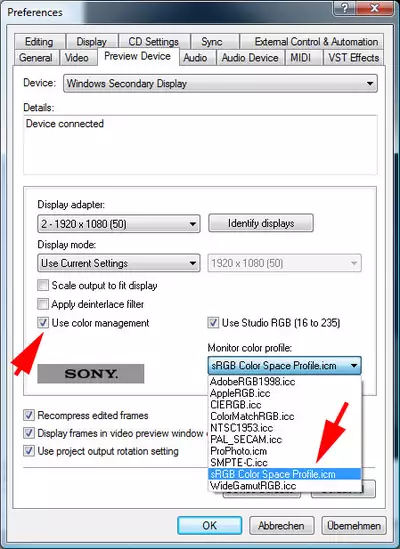Select the Preview Device tab
The image size is (400, 549).
(138, 56)
